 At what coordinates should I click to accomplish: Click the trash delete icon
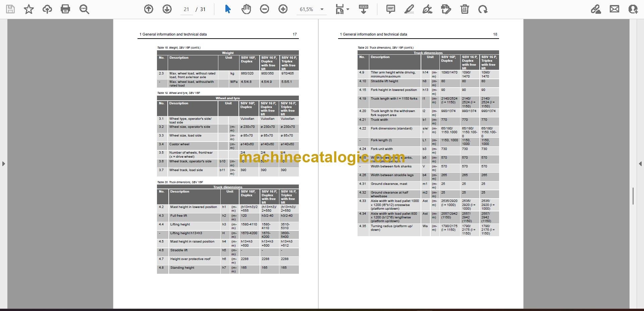pos(465,9)
